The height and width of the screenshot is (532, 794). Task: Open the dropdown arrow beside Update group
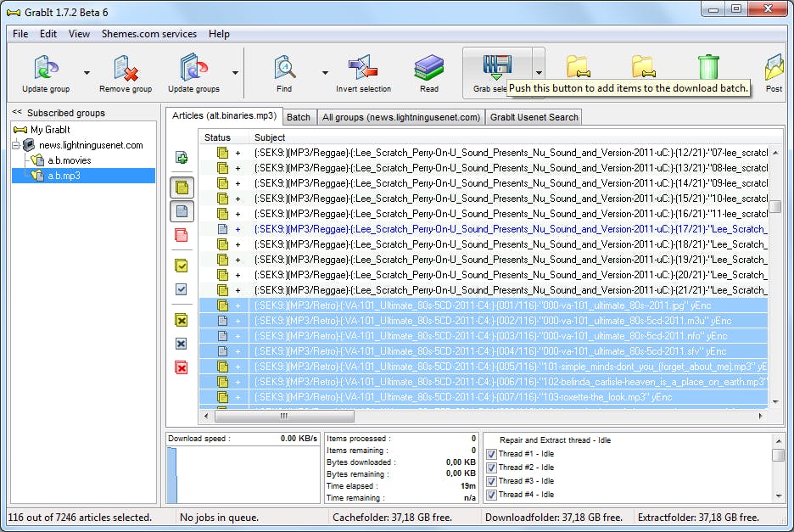[87, 73]
